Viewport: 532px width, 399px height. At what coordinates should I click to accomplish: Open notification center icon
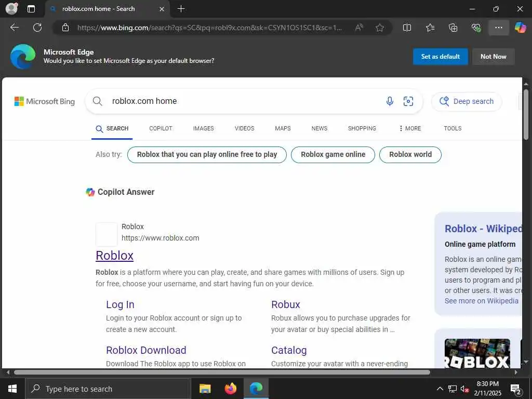(x=516, y=389)
